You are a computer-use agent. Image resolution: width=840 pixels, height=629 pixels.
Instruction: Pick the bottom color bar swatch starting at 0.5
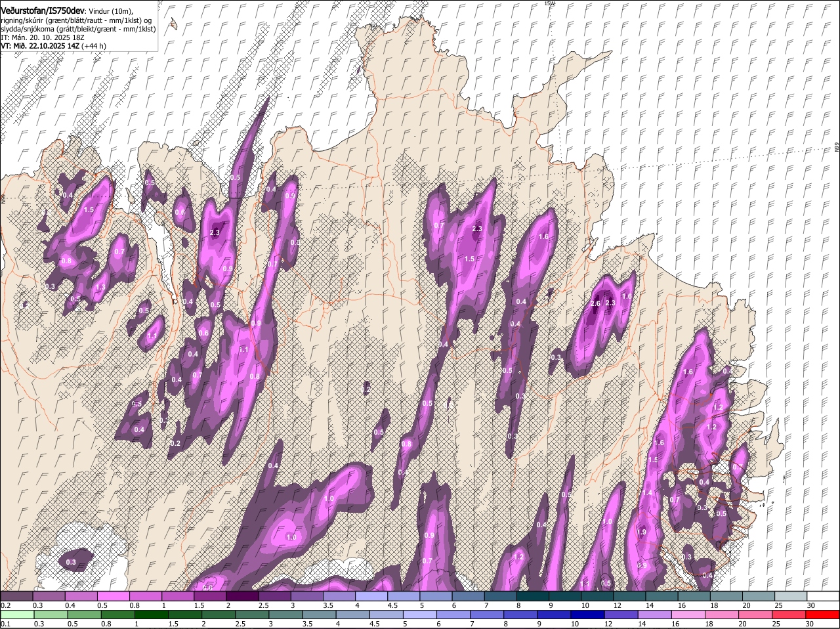pyautogui.click(x=84, y=615)
